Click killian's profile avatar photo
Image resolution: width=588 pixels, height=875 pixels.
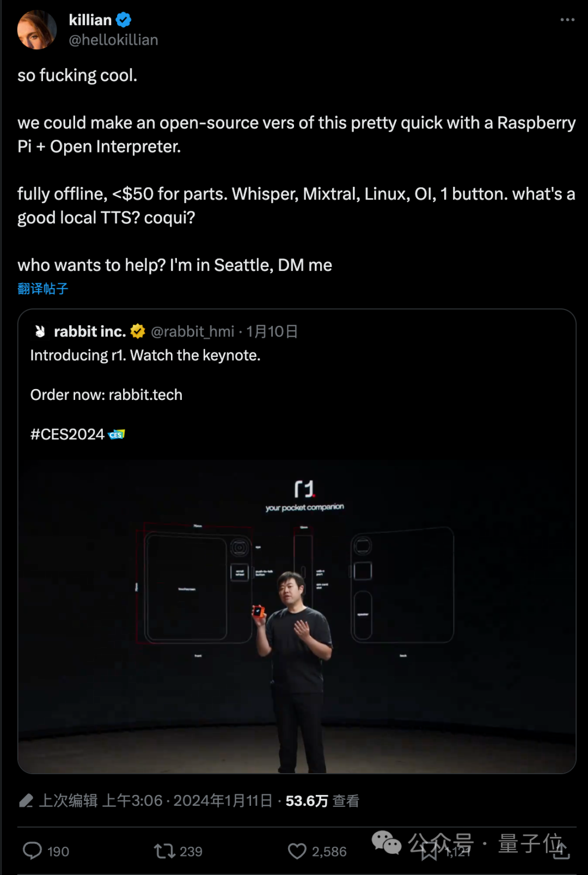tap(37, 29)
